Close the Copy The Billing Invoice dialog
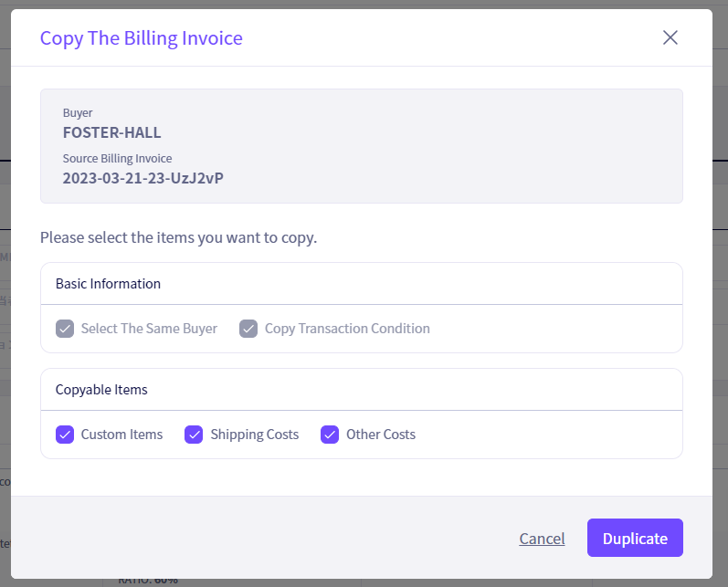The image size is (728, 587). point(670,37)
